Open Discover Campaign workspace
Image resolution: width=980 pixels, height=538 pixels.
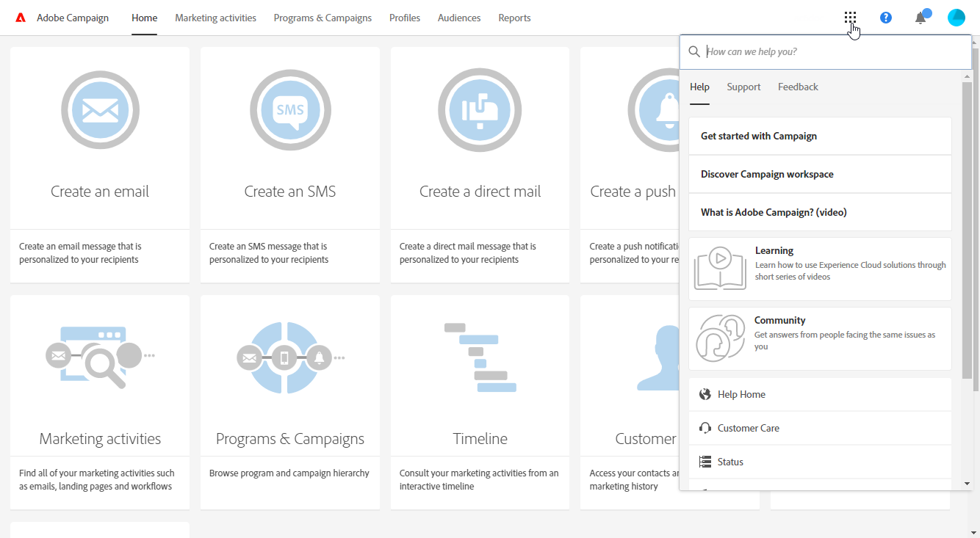(820, 174)
